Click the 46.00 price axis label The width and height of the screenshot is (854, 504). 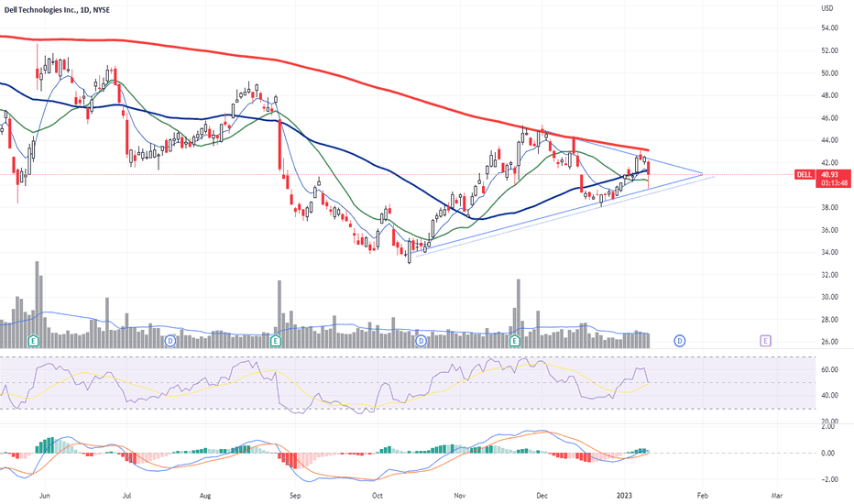829,117
